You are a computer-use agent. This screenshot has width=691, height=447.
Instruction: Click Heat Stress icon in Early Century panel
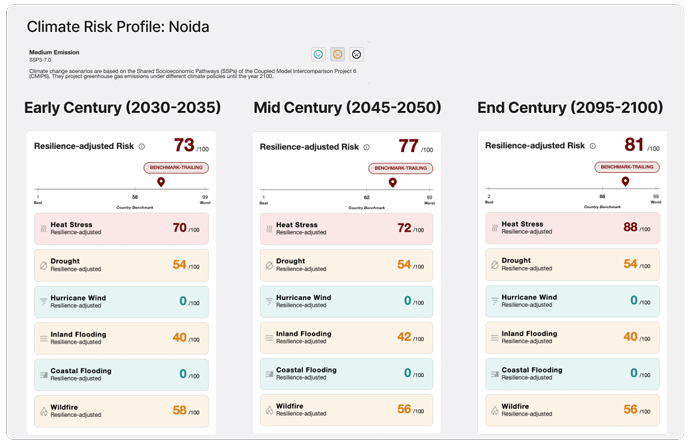tap(42, 229)
